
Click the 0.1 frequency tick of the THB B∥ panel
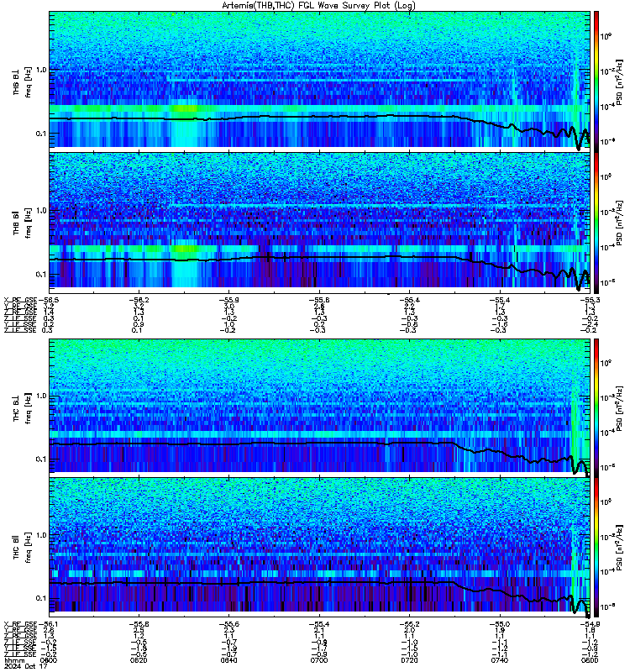pyautogui.click(x=41, y=275)
